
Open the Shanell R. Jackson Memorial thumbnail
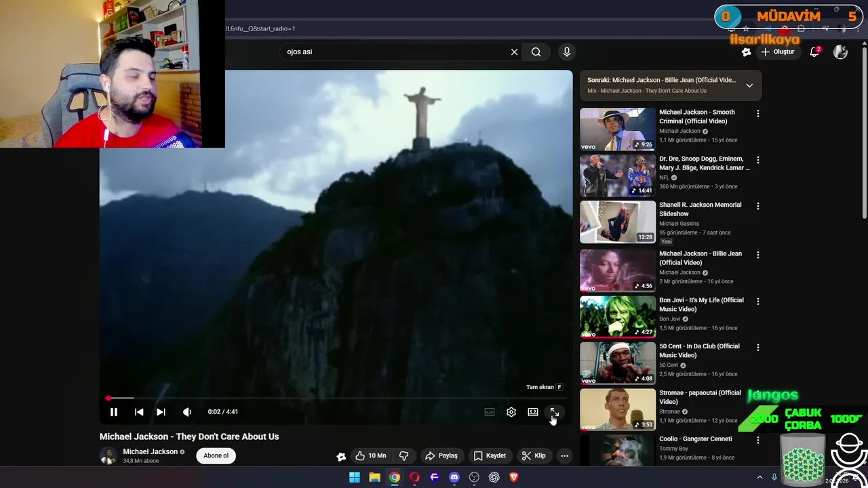pos(618,222)
